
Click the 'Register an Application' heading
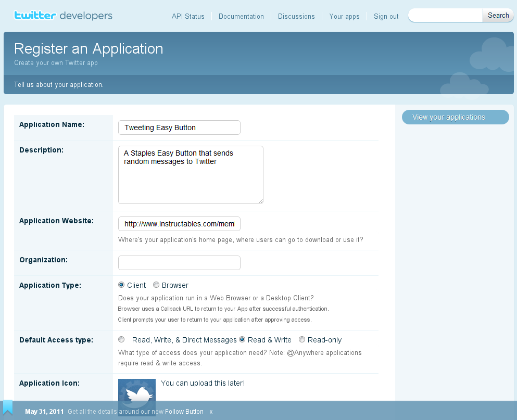pyautogui.click(x=89, y=49)
